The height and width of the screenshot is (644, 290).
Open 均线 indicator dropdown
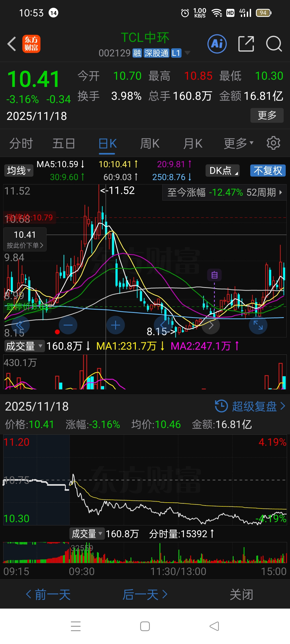[x=19, y=171]
